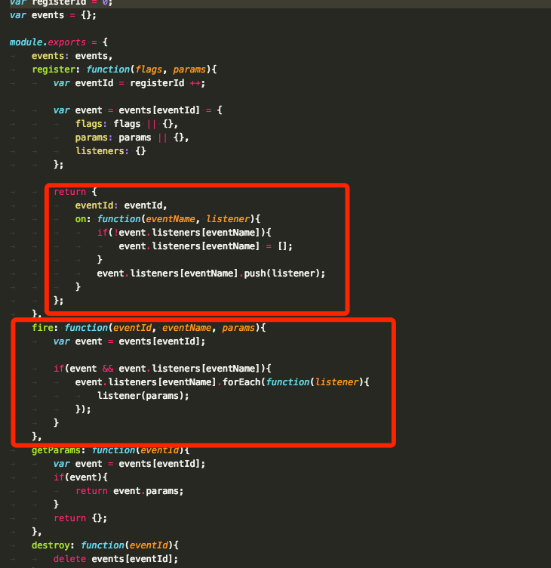Click 'if(event && event.listeners[eventName]){' line
The width and height of the screenshot is (551, 568).
click(x=162, y=369)
